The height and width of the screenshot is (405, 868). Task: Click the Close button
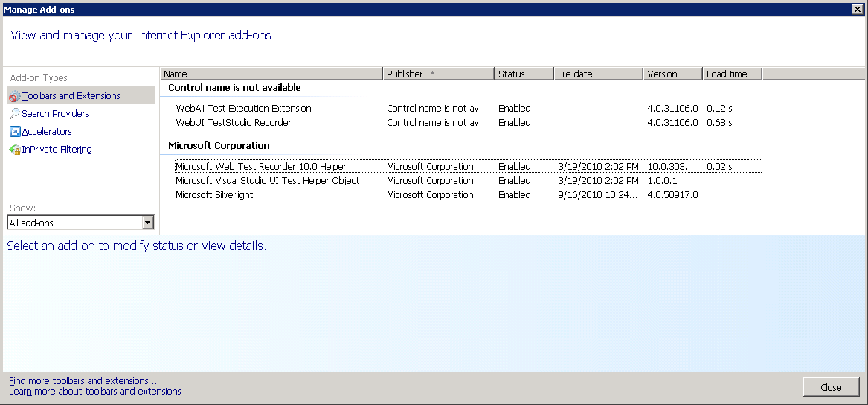click(831, 387)
